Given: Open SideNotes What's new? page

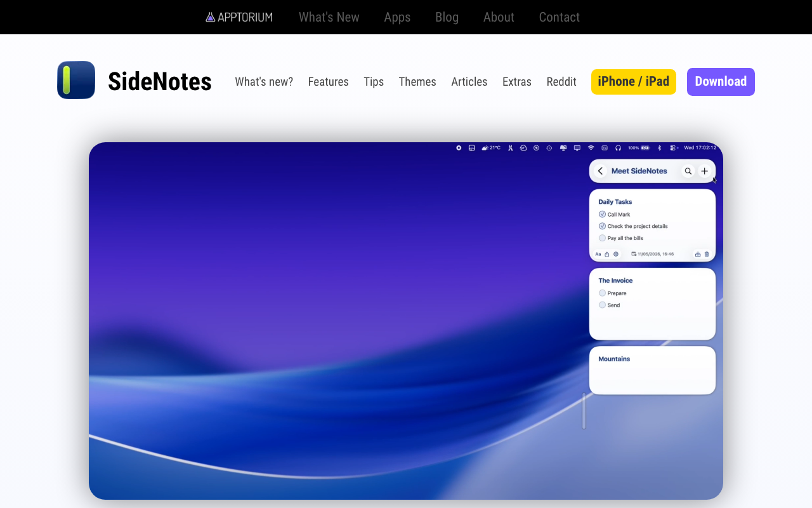Looking at the screenshot, I should [x=264, y=82].
